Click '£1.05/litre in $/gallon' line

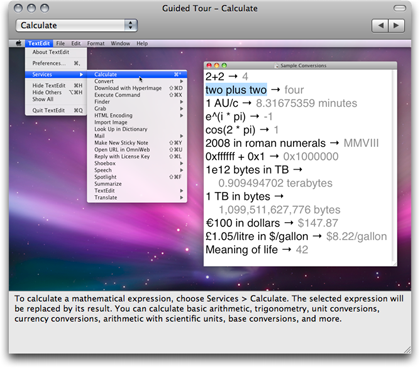(257, 237)
